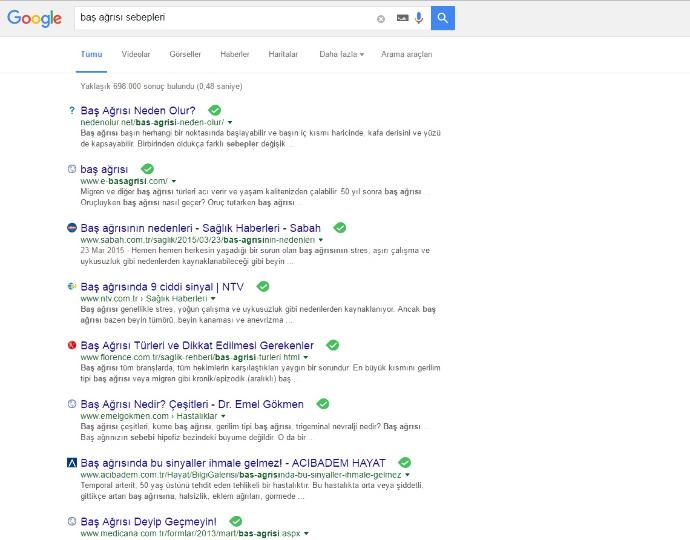
Task: Open Baş Ağrısı Türleri ve Dikkat Edilmesi Gerekenler
Action: pyautogui.click(x=197, y=345)
